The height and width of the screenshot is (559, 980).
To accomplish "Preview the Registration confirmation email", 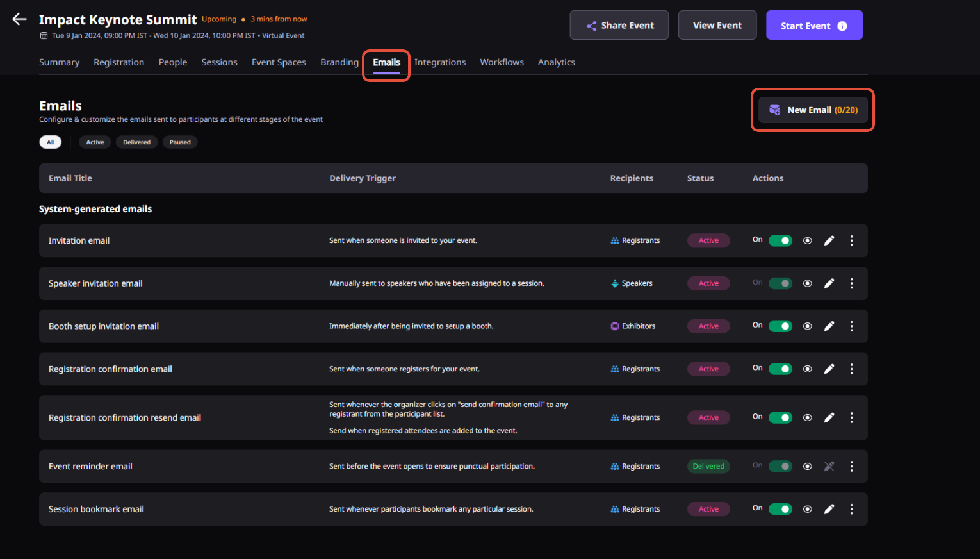I will click(x=807, y=369).
